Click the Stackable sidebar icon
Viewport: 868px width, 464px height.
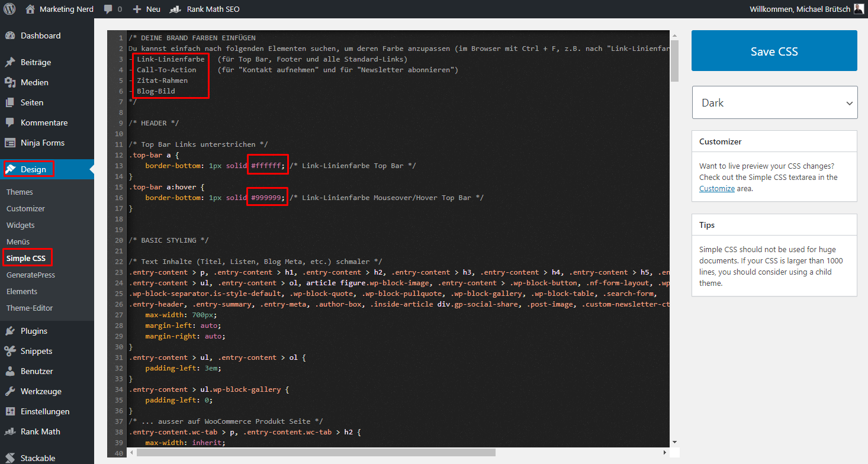click(x=10, y=457)
